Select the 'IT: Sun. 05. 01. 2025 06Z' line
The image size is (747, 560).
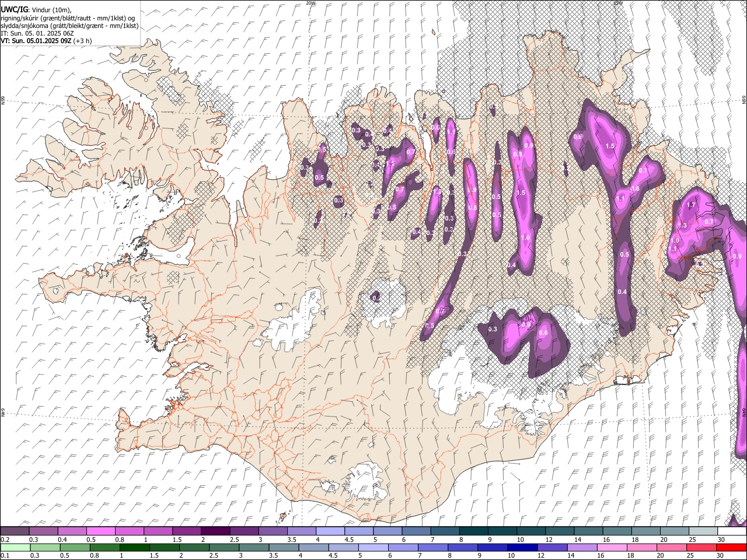tap(37, 33)
